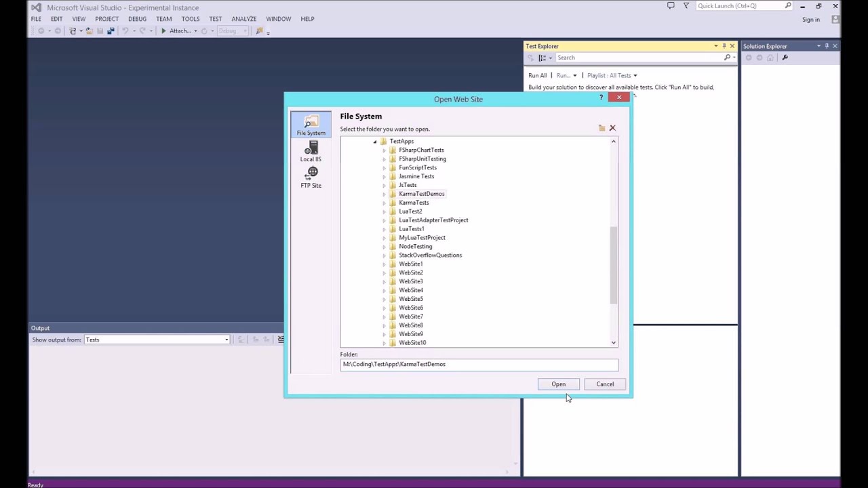Click the folder tree scroll up arrow
The height and width of the screenshot is (488, 868).
613,142
